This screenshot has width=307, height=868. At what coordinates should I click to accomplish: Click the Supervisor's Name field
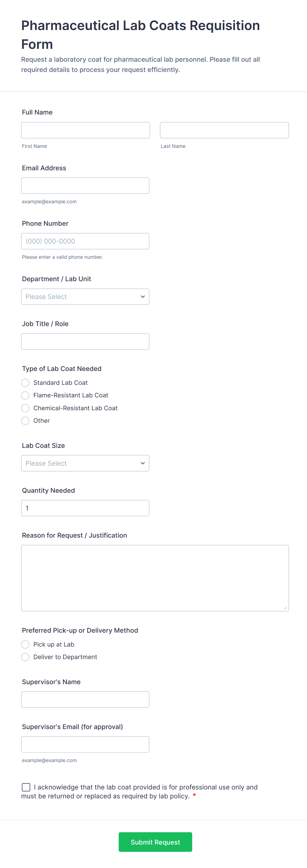[85, 700]
